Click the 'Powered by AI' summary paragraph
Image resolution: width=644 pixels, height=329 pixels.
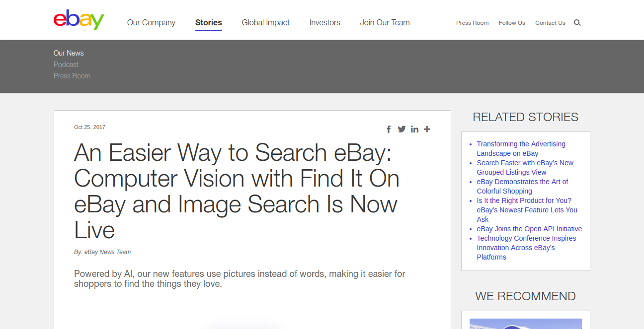[x=240, y=279]
